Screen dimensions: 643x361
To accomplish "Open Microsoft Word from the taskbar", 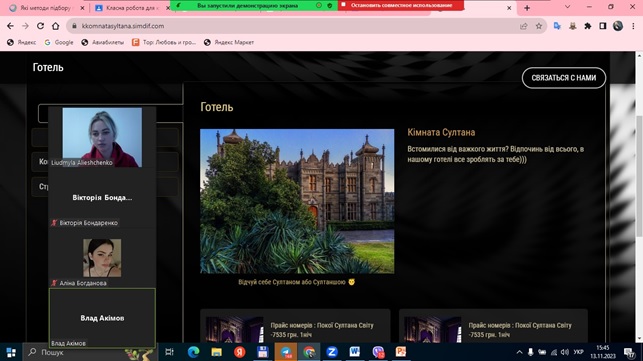I will point(355,352).
